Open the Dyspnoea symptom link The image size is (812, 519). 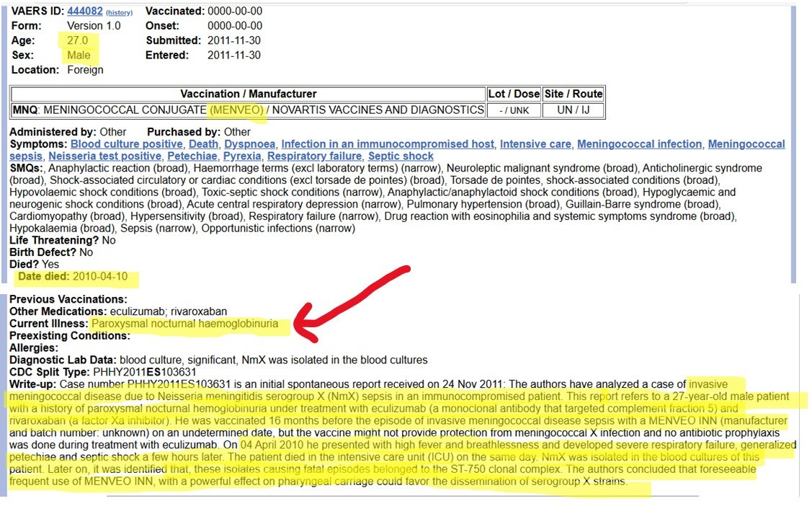point(249,144)
